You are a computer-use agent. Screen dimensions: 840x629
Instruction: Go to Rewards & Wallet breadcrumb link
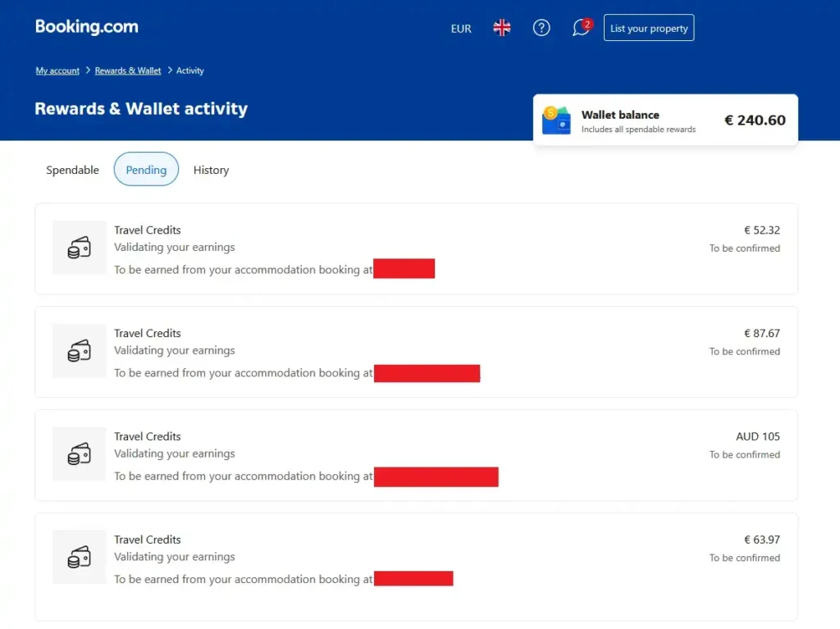point(127,71)
